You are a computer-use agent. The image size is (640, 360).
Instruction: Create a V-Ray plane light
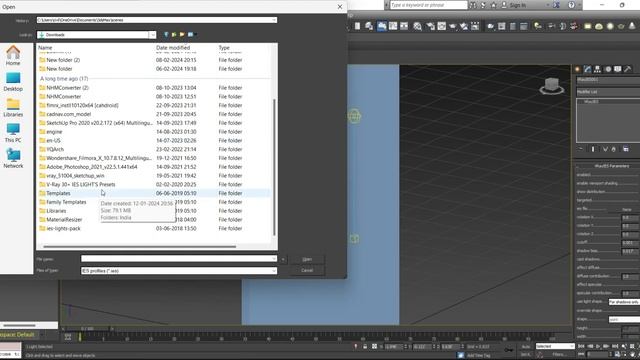[587, 26]
